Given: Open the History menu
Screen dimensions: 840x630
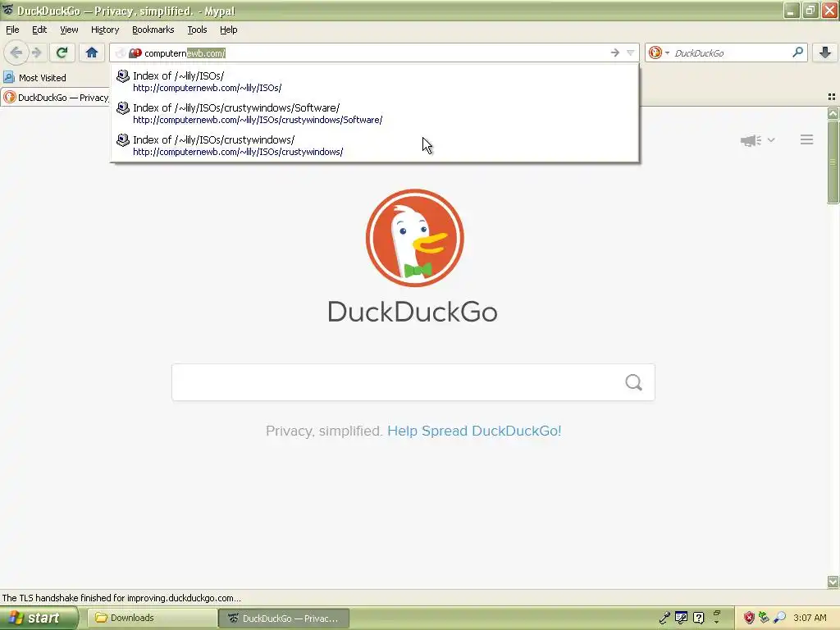Looking at the screenshot, I should pos(104,30).
